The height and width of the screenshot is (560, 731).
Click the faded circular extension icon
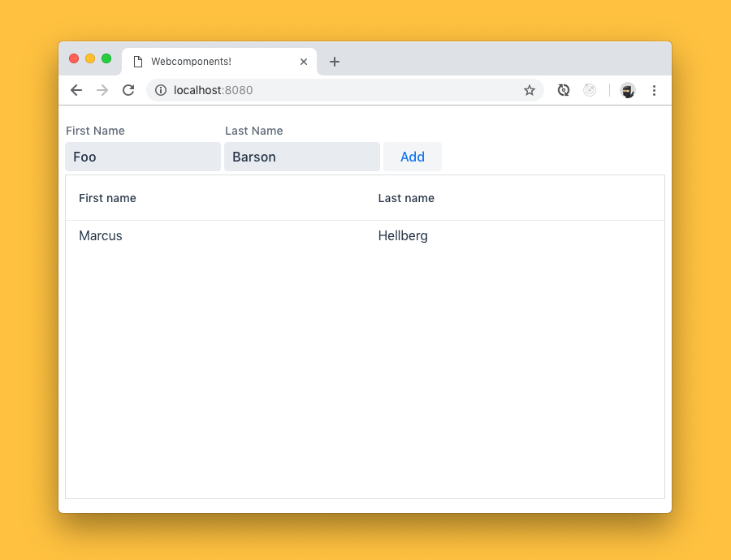pyautogui.click(x=590, y=90)
